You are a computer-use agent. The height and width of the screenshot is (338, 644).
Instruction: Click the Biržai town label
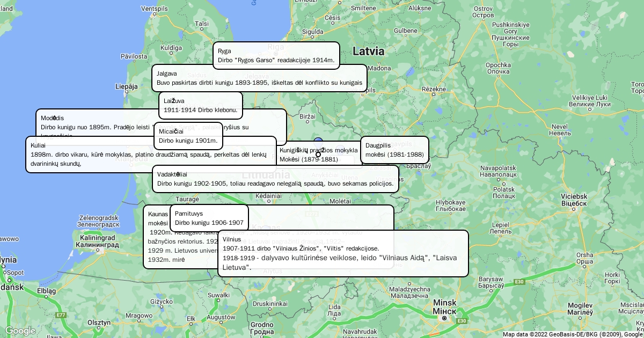308,116
